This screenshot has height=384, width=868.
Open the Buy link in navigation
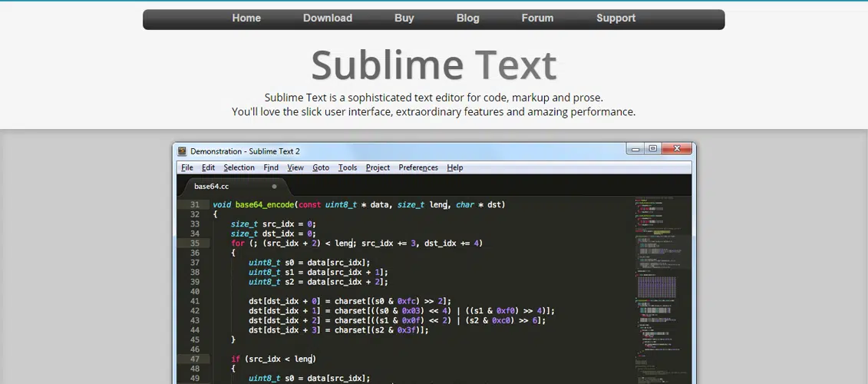pyautogui.click(x=404, y=18)
